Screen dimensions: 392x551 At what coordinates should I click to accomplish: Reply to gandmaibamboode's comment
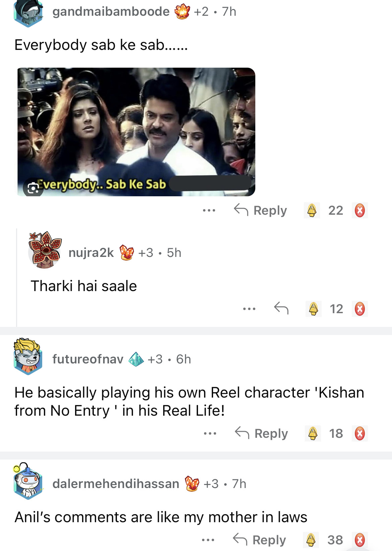(x=261, y=210)
